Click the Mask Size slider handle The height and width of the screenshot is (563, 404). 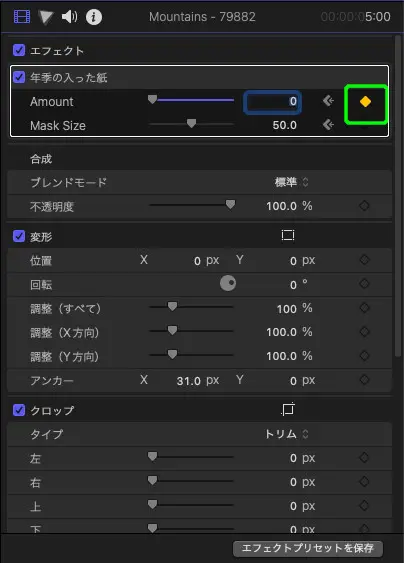191,124
